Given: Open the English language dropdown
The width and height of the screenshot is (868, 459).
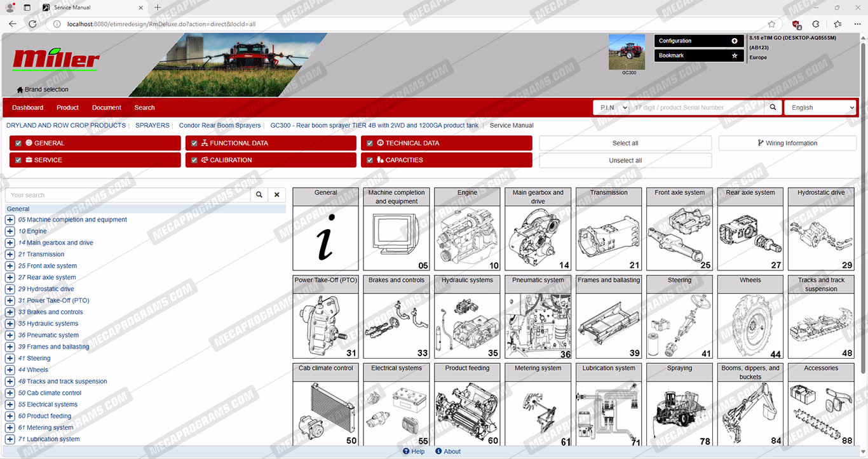Looking at the screenshot, I should (x=820, y=107).
